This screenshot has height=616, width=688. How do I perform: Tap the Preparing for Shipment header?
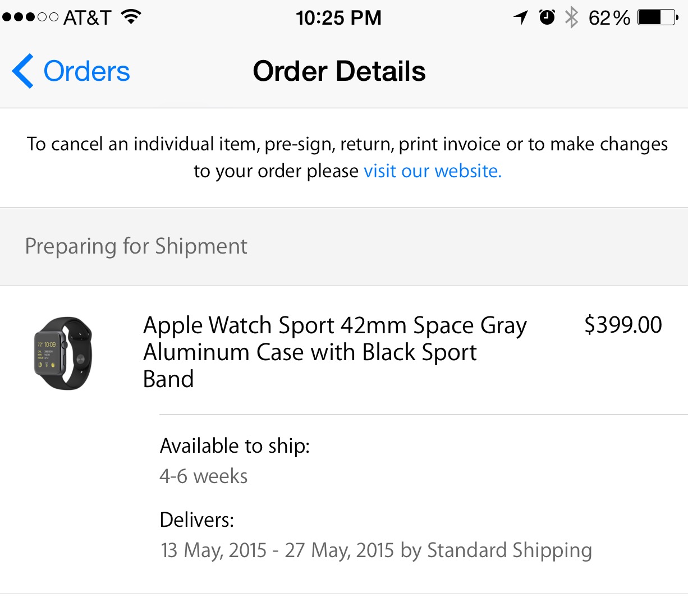[136, 246]
